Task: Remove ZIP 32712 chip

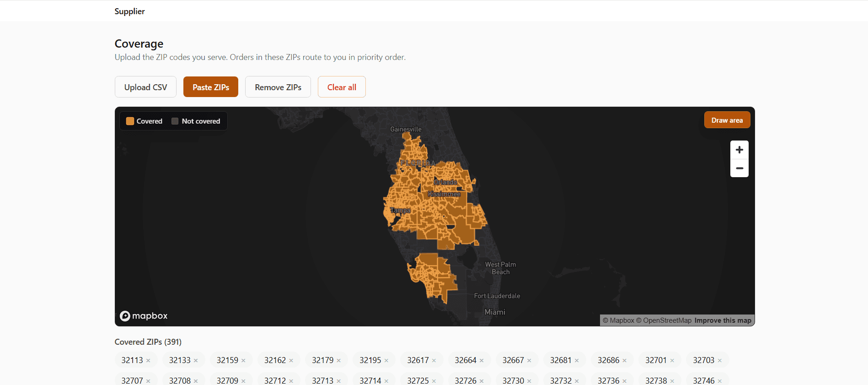Action: coord(291,381)
